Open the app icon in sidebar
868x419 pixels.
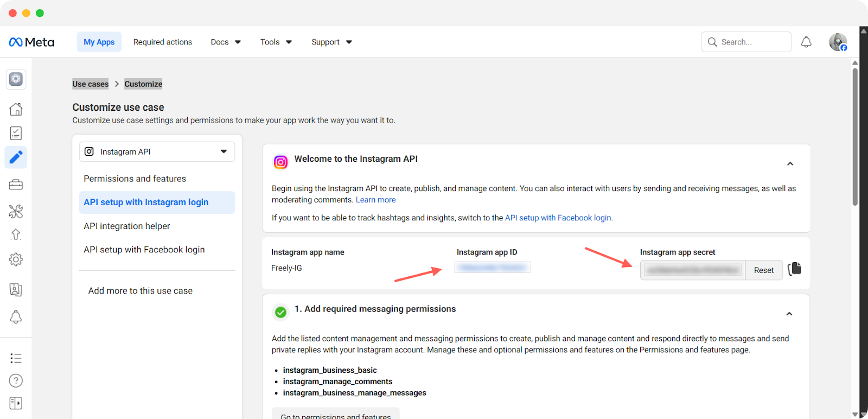point(16,79)
